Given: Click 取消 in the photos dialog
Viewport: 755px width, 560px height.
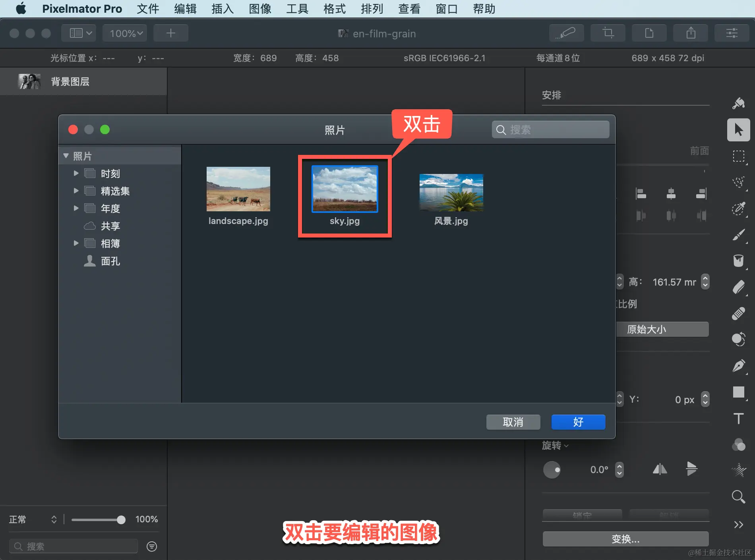Looking at the screenshot, I should tap(513, 422).
